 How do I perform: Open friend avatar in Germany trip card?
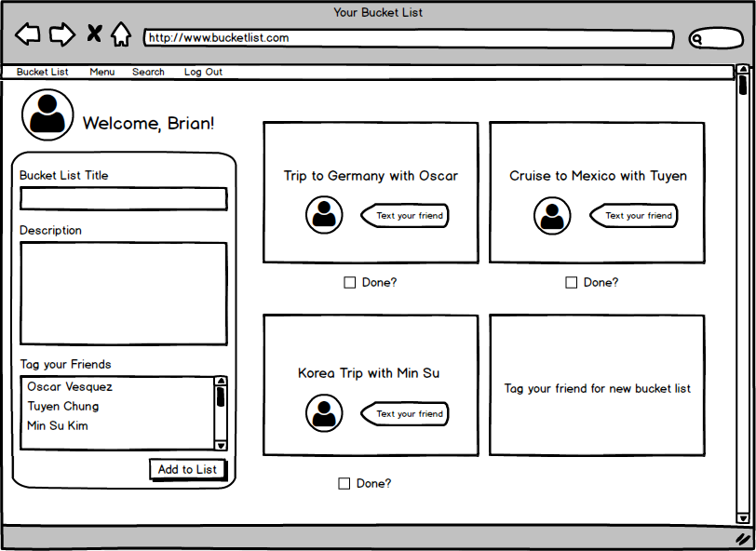pyautogui.click(x=324, y=215)
